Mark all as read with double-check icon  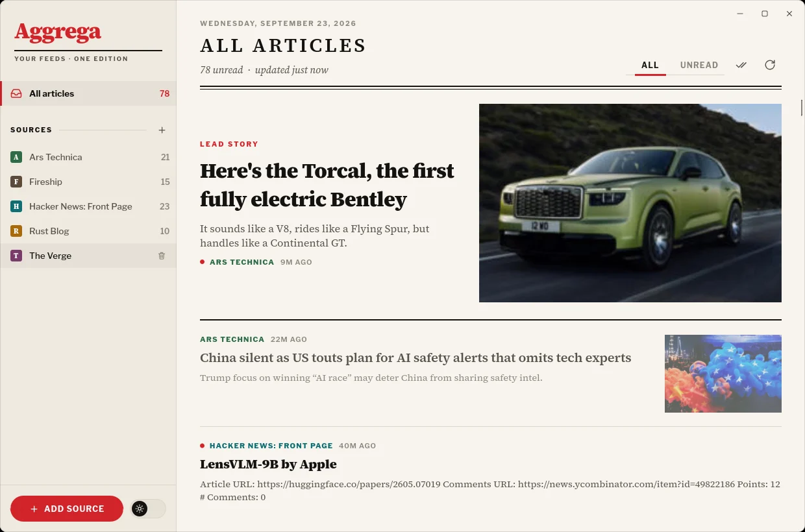(741, 65)
